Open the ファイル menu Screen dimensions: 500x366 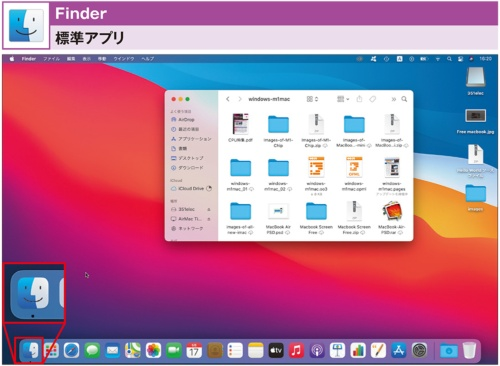[51, 59]
